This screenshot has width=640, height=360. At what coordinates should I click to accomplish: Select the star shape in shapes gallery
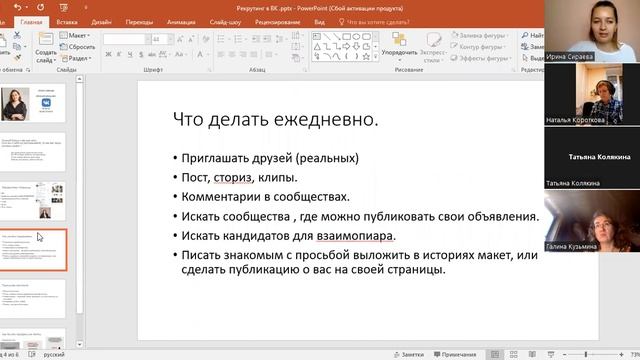pos(366,56)
